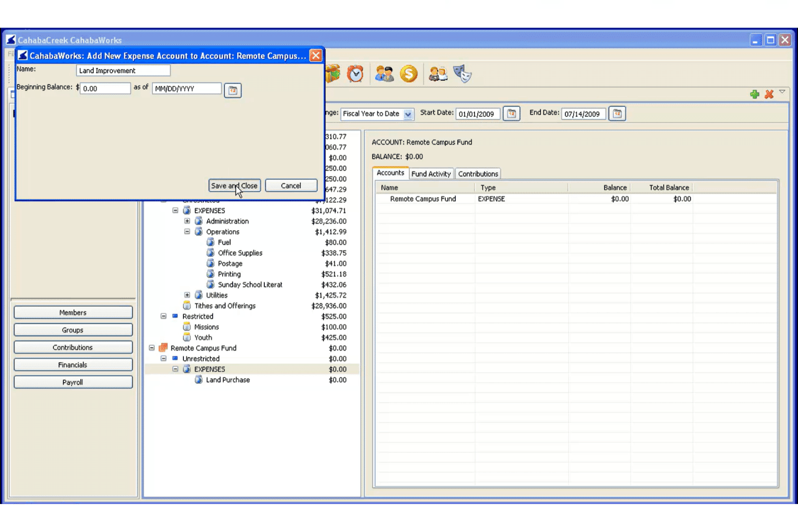Viewport: 798px width, 532px height.
Task: Cancel the Add New Expense Account dialog
Action: (x=291, y=186)
